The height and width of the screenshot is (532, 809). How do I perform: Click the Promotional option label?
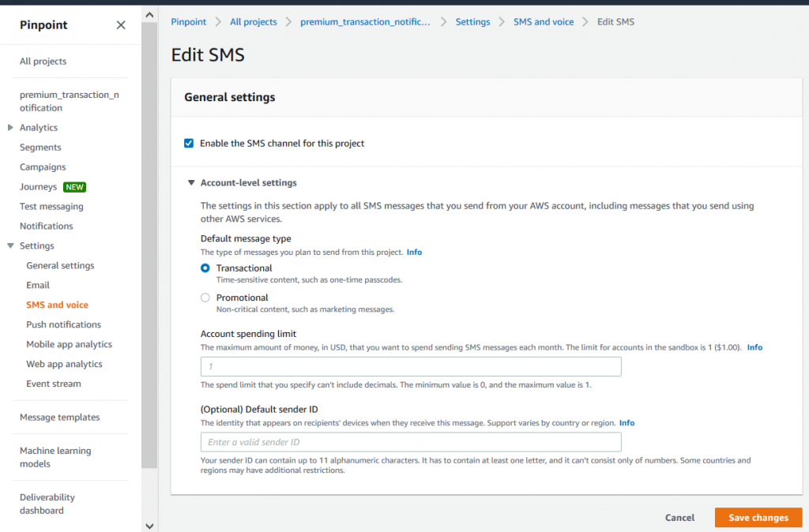pyautogui.click(x=242, y=298)
